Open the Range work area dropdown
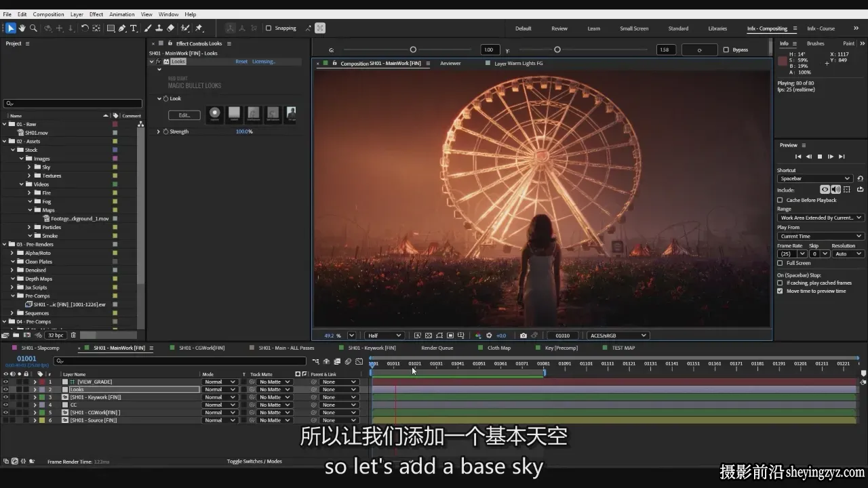868x488 pixels. pyautogui.click(x=820, y=218)
